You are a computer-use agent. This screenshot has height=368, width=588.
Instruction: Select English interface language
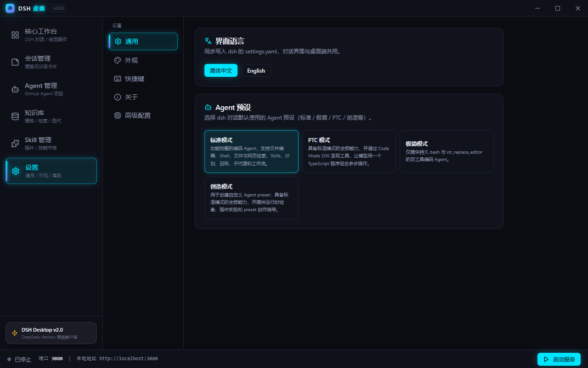point(256,70)
